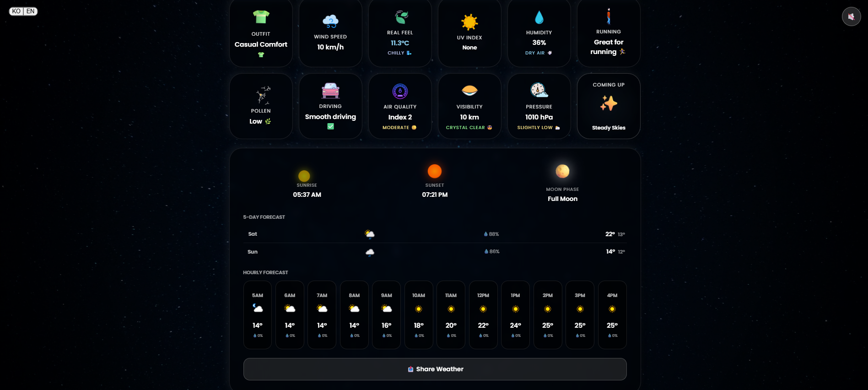Click the 05:37 AM sunrise time
Image resolution: width=868 pixels, height=390 pixels.
(307, 195)
